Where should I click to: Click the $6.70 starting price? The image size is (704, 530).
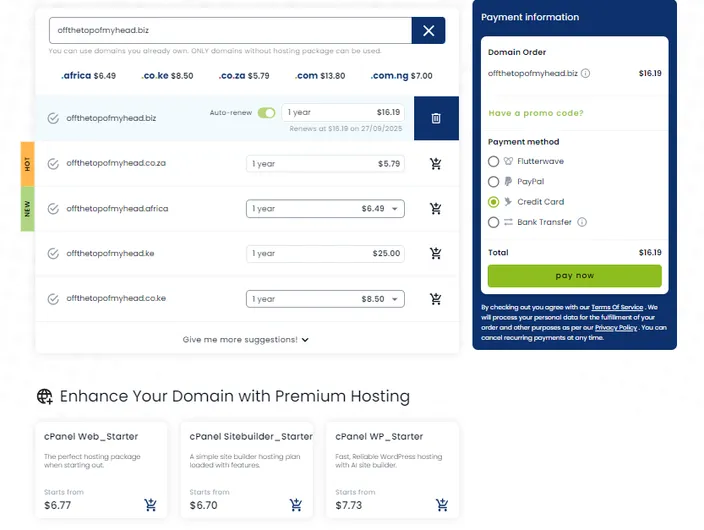click(x=203, y=505)
